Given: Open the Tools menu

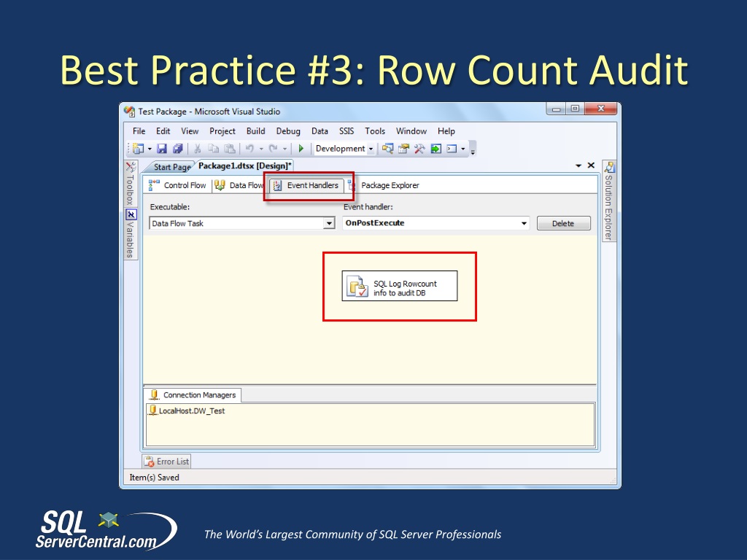Looking at the screenshot, I should click(x=375, y=131).
